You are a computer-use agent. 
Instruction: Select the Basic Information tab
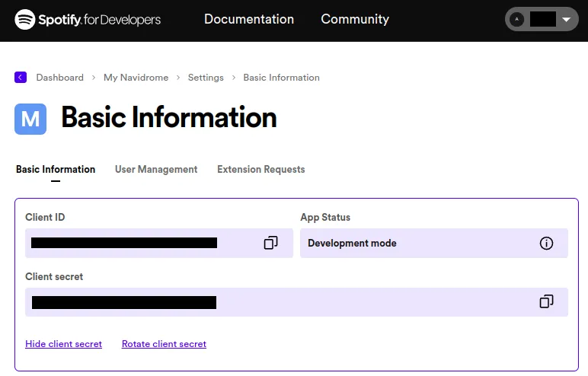pos(56,170)
